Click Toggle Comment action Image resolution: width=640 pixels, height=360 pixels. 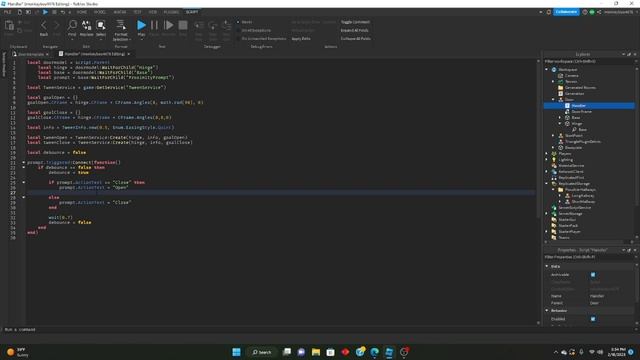coord(355,22)
